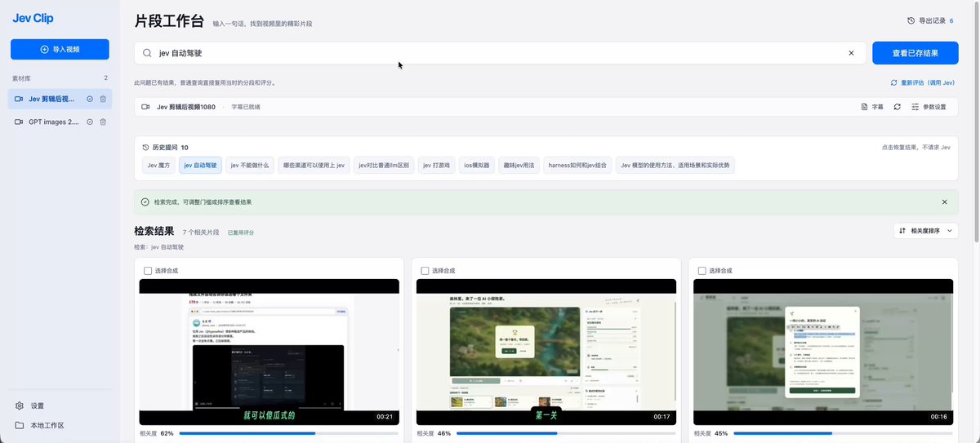980x443 pixels.
Task: Select history tag harness如何和jev结合
Action: pyautogui.click(x=577, y=165)
